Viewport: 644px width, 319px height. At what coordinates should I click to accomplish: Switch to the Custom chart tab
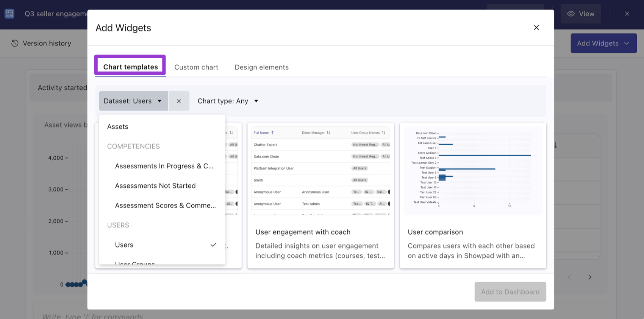tap(196, 67)
